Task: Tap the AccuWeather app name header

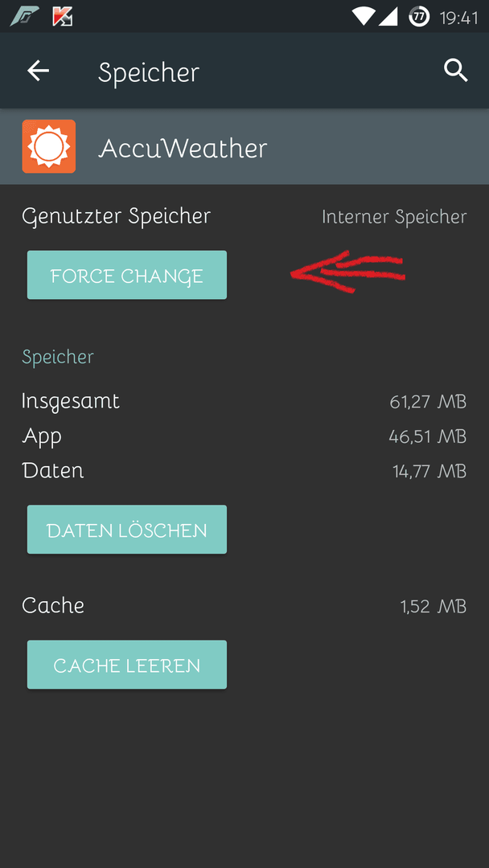Action: click(183, 149)
